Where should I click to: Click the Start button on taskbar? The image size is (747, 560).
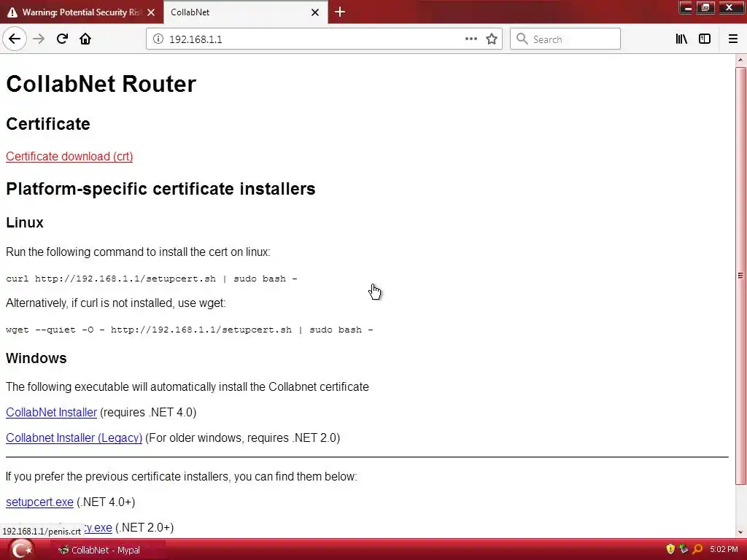pos(21,550)
